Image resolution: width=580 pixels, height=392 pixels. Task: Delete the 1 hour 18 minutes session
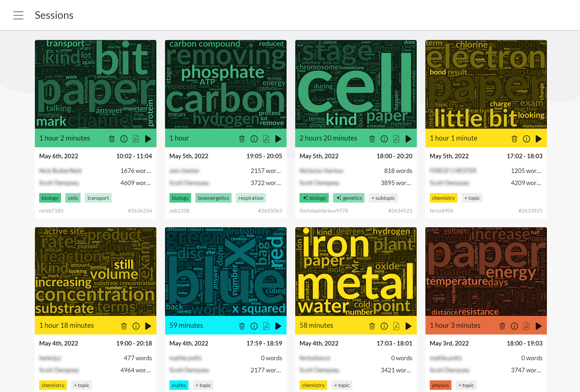click(124, 326)
